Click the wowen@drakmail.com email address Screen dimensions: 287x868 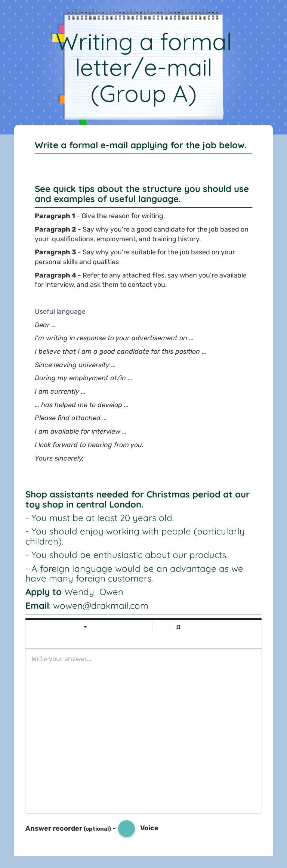coord(101,606)
